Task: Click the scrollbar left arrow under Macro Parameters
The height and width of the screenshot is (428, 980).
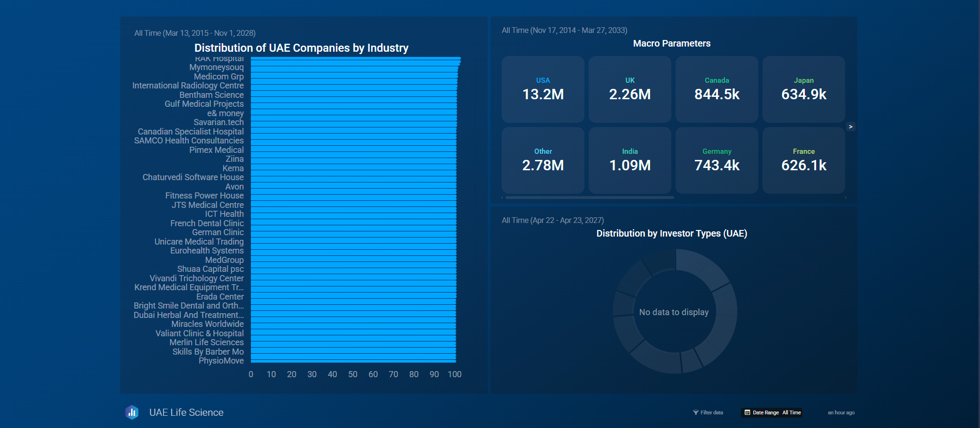Action: [502, 198]
